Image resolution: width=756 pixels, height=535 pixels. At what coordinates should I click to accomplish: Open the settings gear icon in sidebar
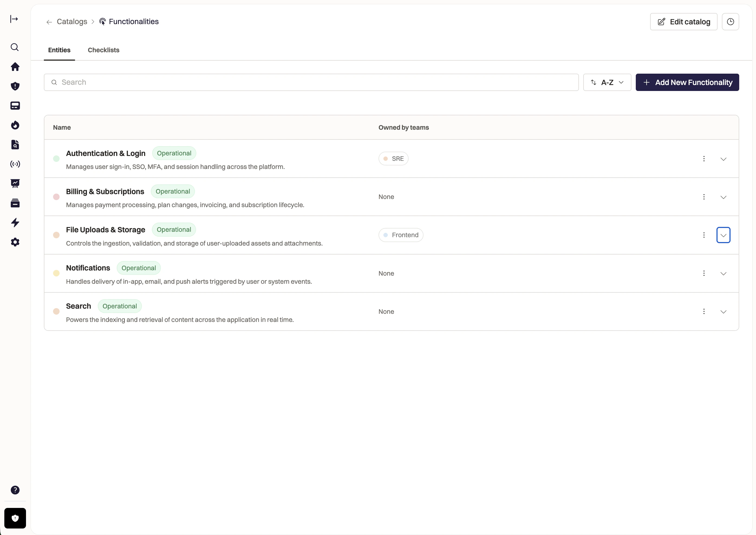pos(15,242)
